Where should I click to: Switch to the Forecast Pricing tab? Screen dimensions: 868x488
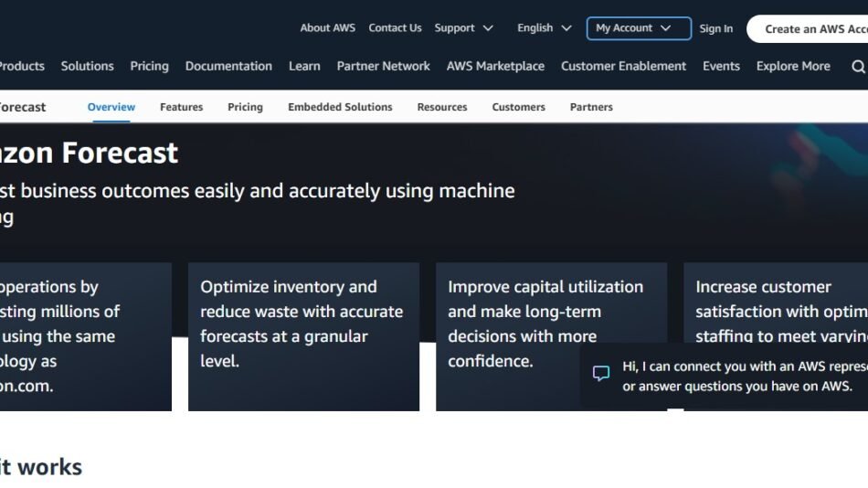(245, 107)
